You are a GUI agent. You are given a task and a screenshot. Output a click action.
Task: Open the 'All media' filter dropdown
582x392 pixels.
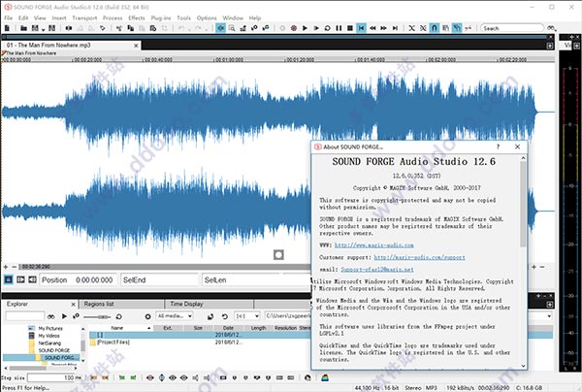(175, 316)
